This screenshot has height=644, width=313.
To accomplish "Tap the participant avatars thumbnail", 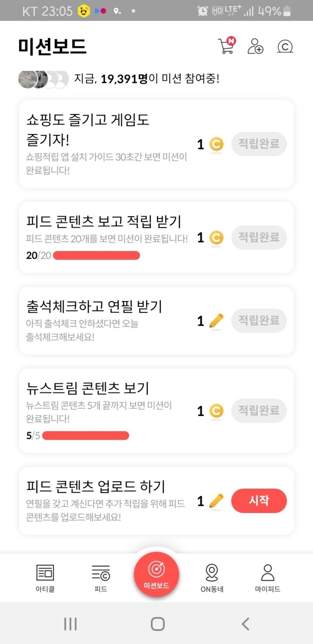I will (x=43, y=79).
